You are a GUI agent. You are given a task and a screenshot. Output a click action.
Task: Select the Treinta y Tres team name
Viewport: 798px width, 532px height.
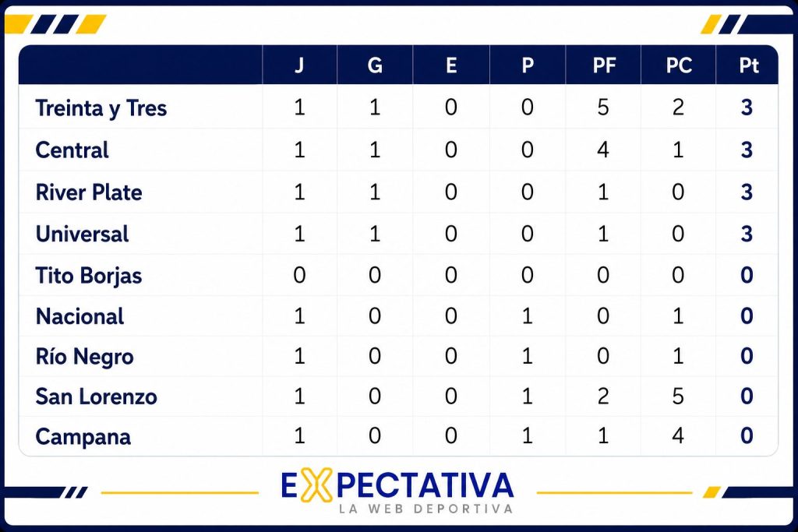[101, 108]
